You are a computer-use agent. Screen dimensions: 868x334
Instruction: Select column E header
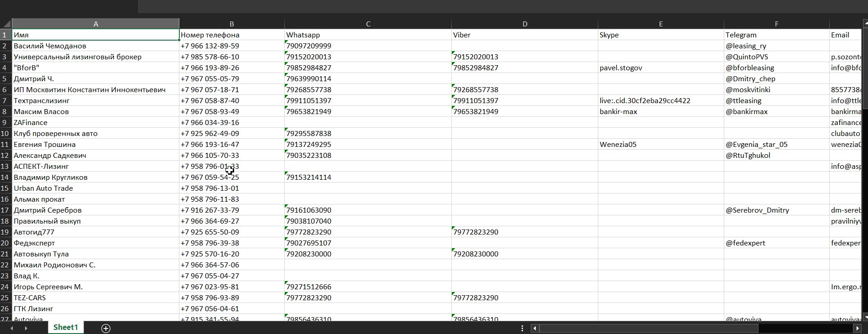[661, 24]
